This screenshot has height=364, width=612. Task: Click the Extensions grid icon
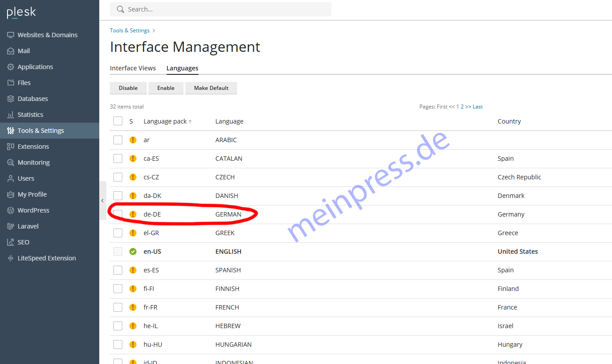coord(11,147)
